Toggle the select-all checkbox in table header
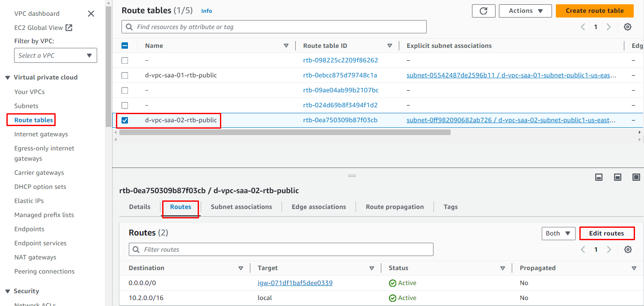 125,46
